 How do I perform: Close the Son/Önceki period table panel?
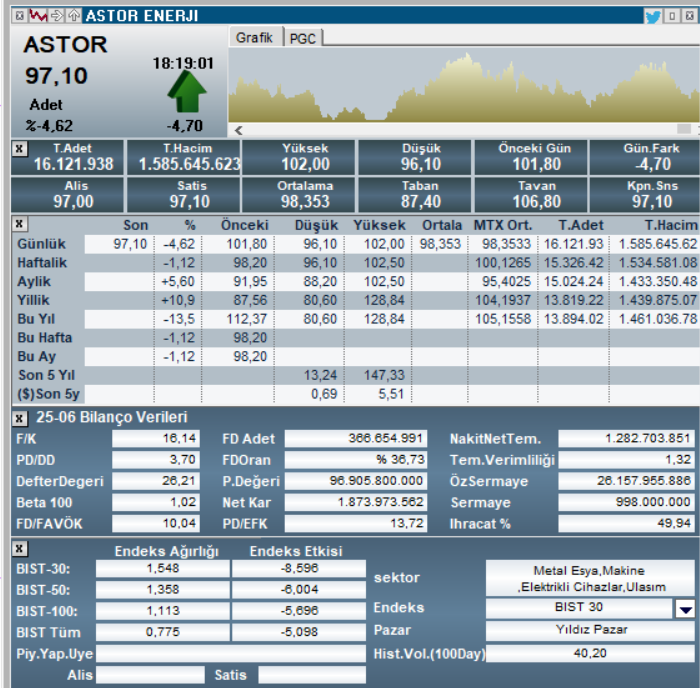[x=19, y=224]
